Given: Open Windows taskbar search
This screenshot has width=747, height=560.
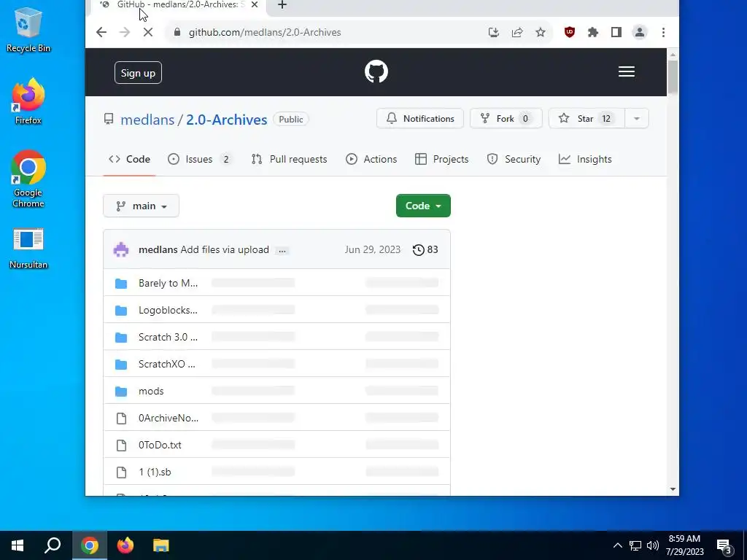Looking at the screenshot, I should point(53,545).
